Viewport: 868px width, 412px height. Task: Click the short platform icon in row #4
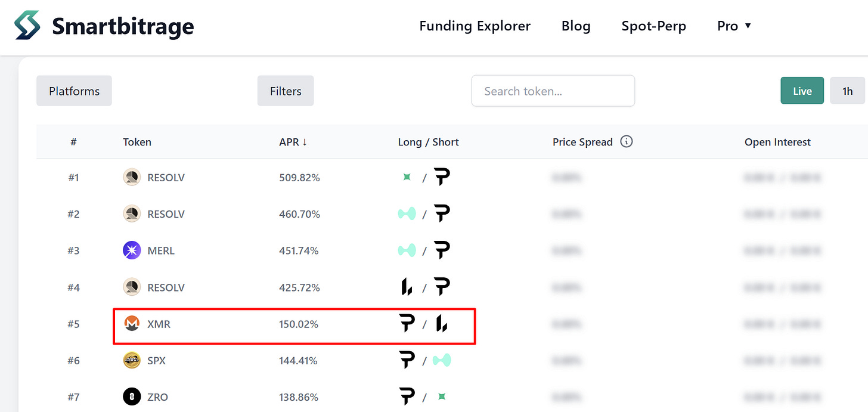(x=442, y=287)
